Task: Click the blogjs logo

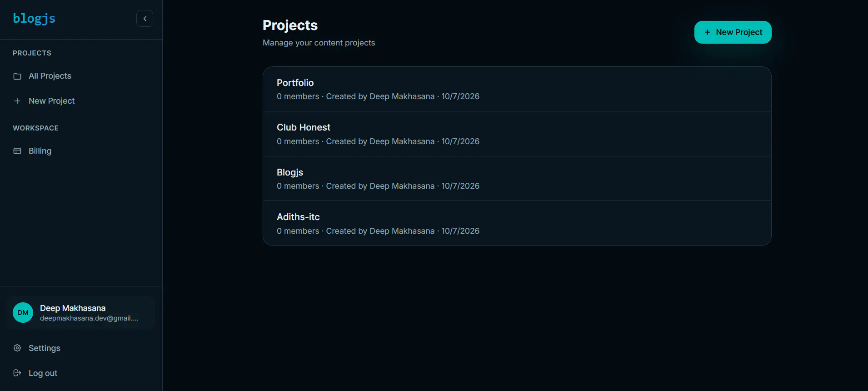Action: 34,19
